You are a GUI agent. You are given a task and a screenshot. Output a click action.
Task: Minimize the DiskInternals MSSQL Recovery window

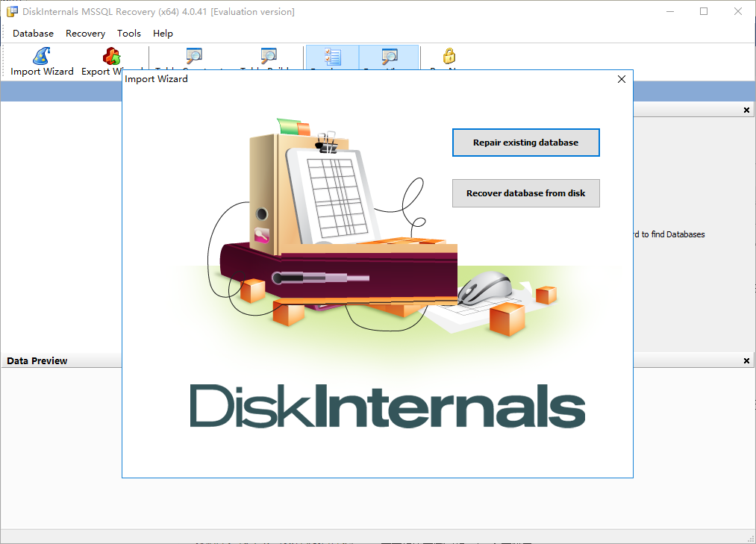670,12
